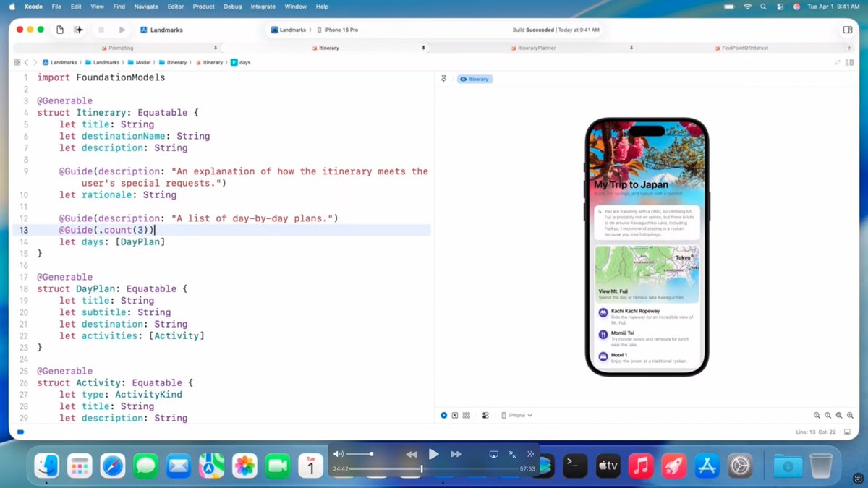
Task: Open the Navigate menu
Action: click(x=146, y=7)
